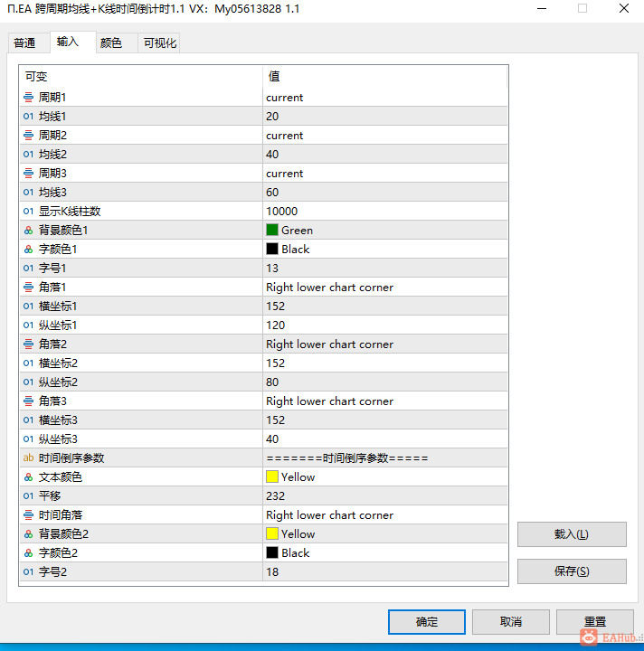Click the enum icon beside 角落3
644x651 pixels.
pyautogui.click(x=28, y=401)
